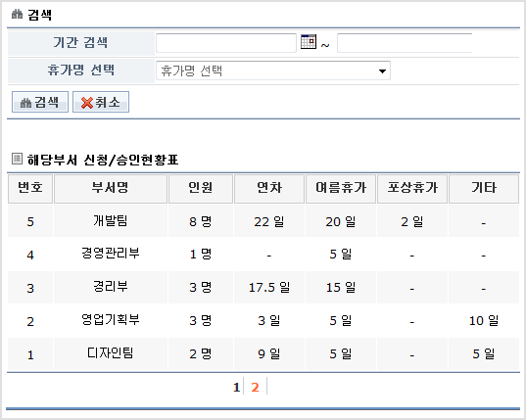526x420 pixels.
Task: Focus the start date input field
Action: [x=226, y=43]
